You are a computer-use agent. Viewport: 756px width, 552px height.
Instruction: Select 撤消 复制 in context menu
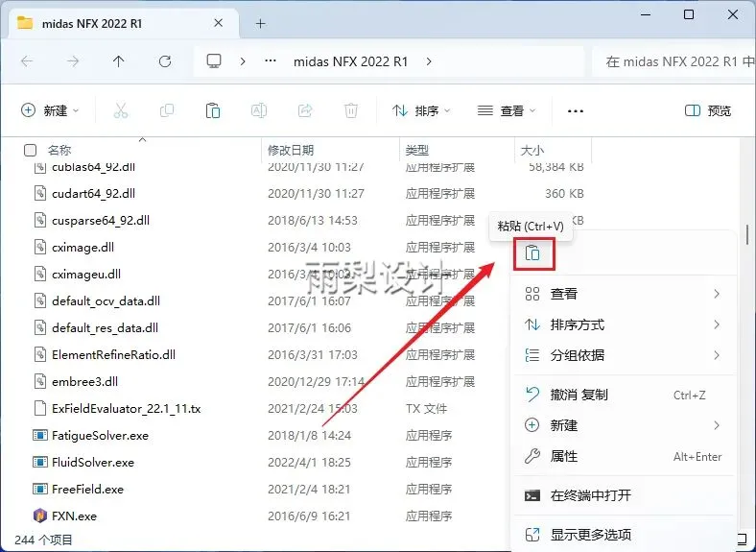624,395
